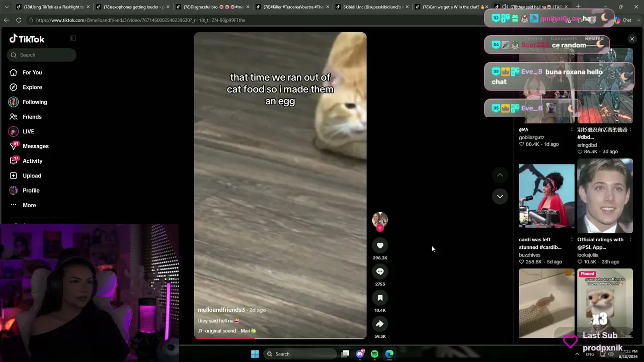Open Discord from the taskbar
Screen dimensions: 644x362
(360, 354)
